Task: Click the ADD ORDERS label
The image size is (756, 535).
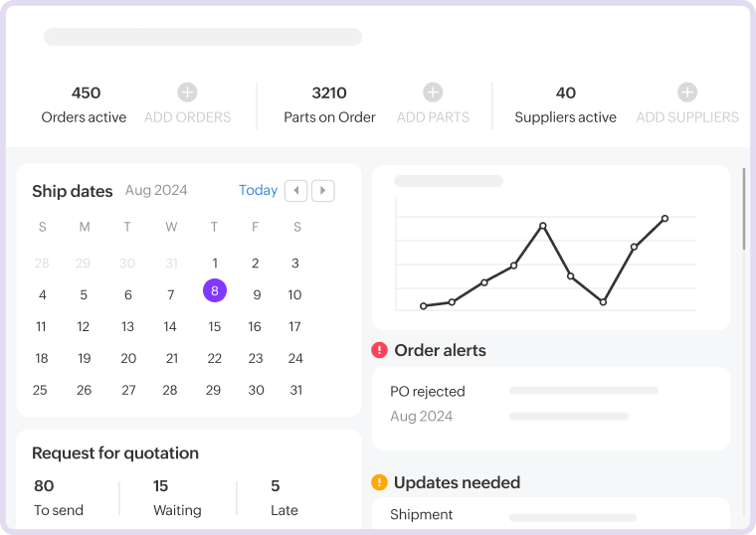Action: tap(187, 117)
